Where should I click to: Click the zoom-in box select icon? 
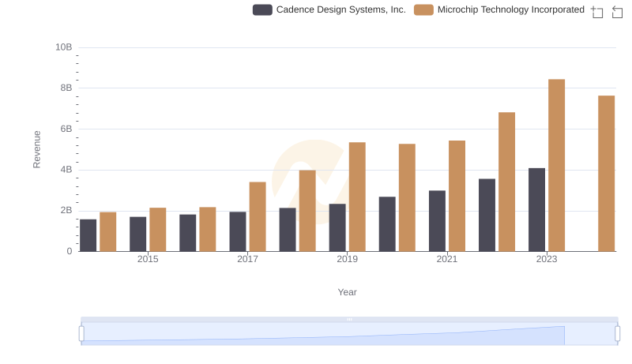[597, 12]
